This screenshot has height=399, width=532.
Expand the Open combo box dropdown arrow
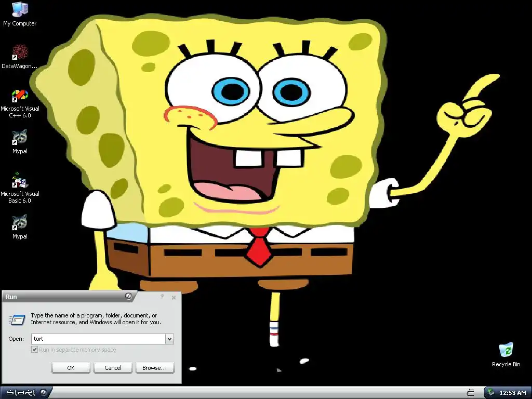[x=169, y=339]
